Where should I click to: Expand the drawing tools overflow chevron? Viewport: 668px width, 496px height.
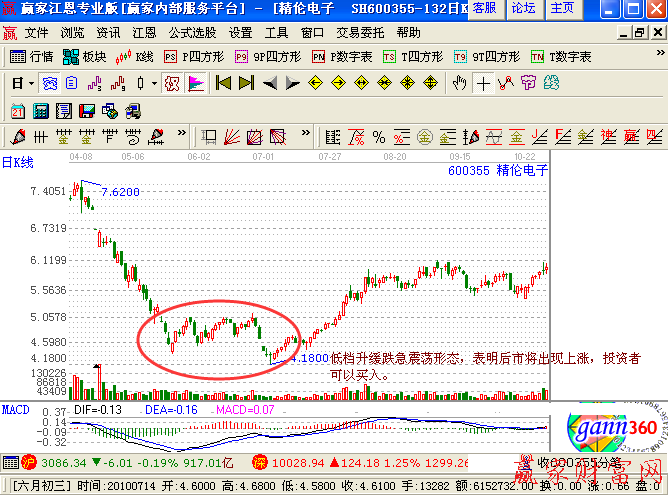(182, 133)
